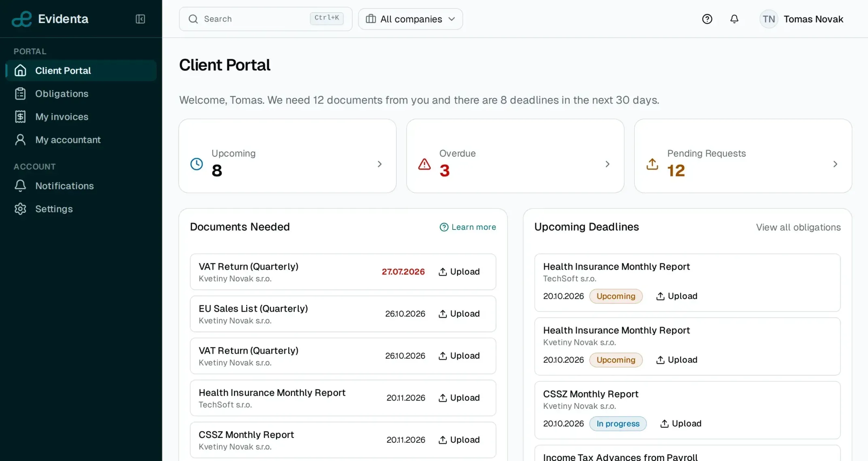This screenshot has height=461, width=868.
Task: Click the Learn more link
Action: pos(468,227)
